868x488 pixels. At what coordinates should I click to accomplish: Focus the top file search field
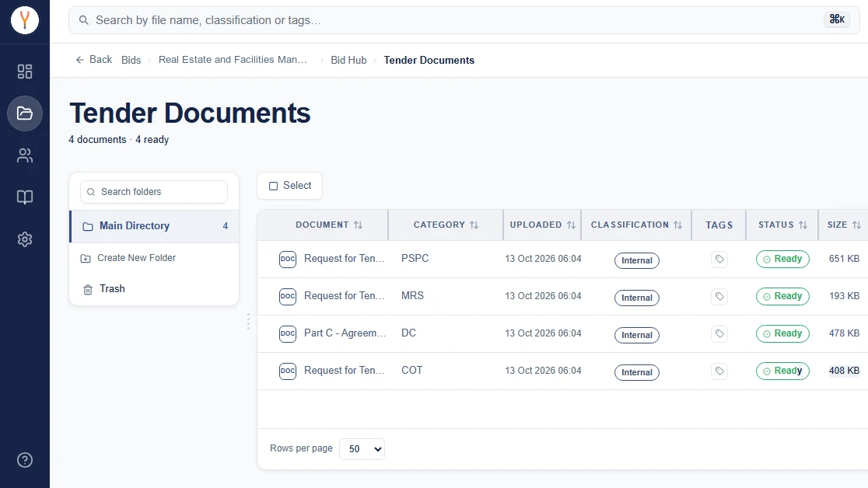pyautogui.click(x=464, y=20)
